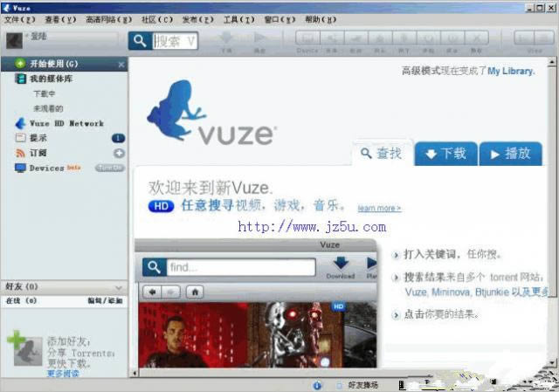559x392 pixels.
Task: Open 订阅 subscriptions in sidebar
Action: coord(38,153)
